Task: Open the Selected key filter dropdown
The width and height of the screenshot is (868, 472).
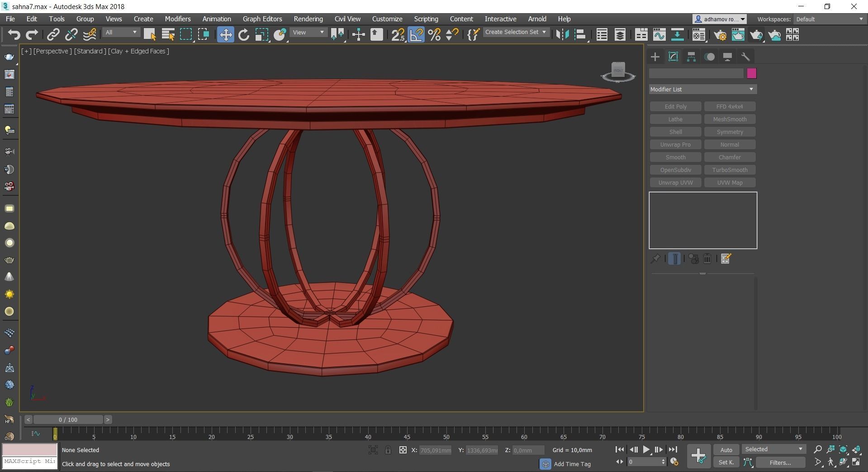Action: (773, 449)
